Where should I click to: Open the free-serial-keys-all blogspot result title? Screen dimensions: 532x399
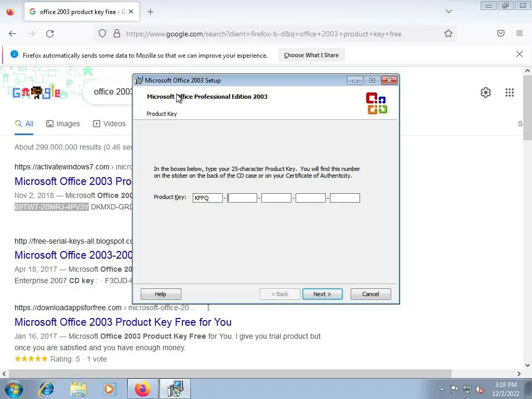pos(73,255)
